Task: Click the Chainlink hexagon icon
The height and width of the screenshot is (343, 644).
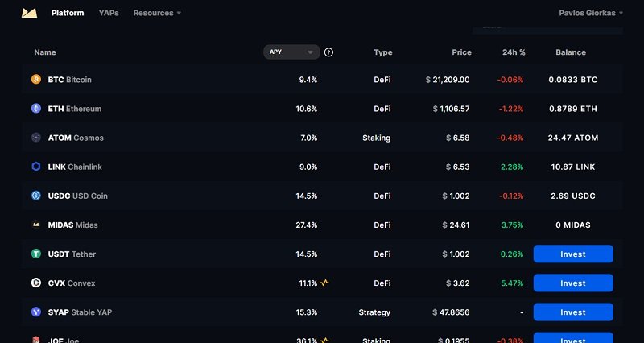Action: (x=36, y=167)
